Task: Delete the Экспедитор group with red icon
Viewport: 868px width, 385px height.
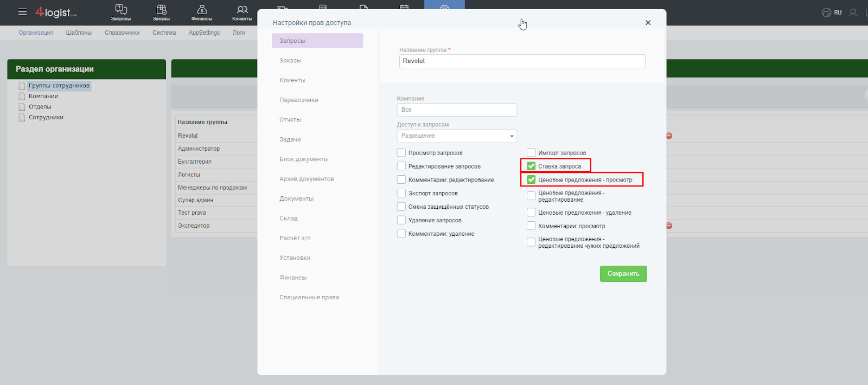Action: [x=669, y=226]
